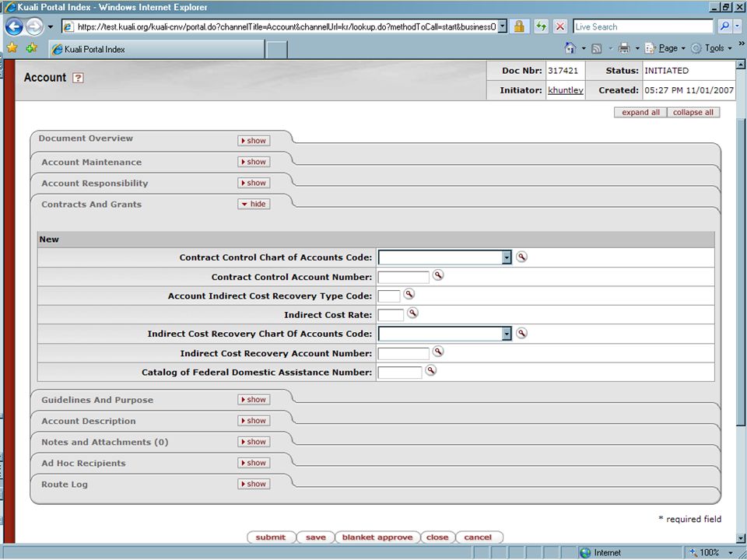Open lookup for Contract Control Account Number
The width and height of the screenshot is (747, 560).
[438, 275]
